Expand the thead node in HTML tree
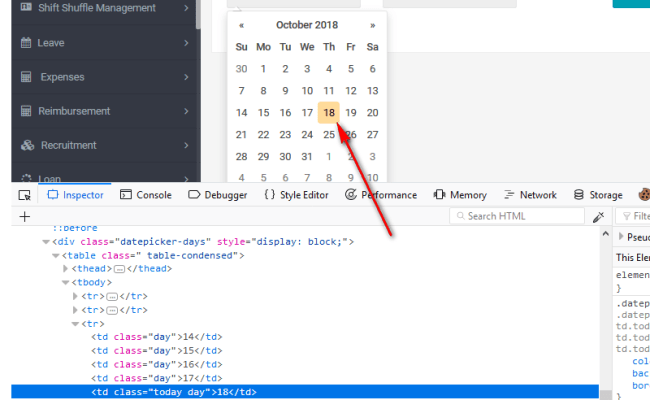 tap(65, 269)
